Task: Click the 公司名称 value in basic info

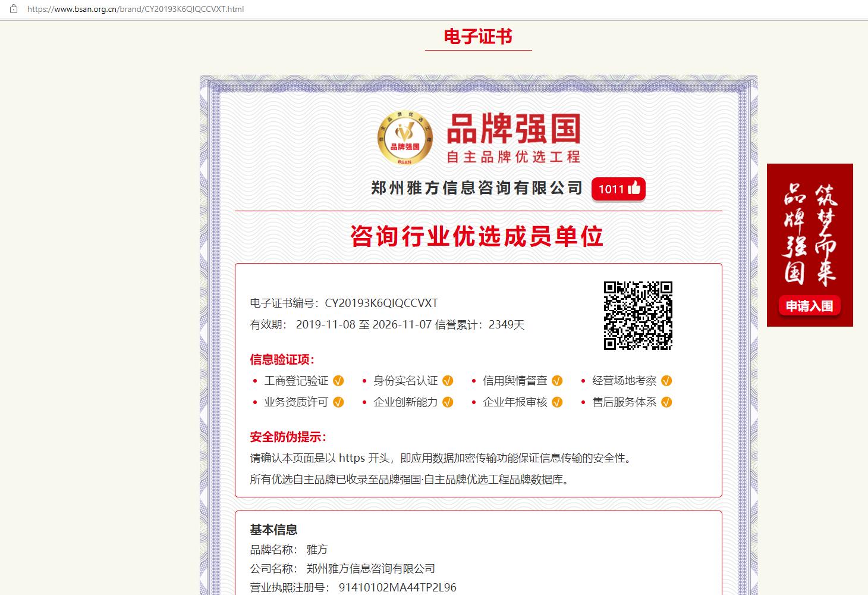Action: [370, 568]
